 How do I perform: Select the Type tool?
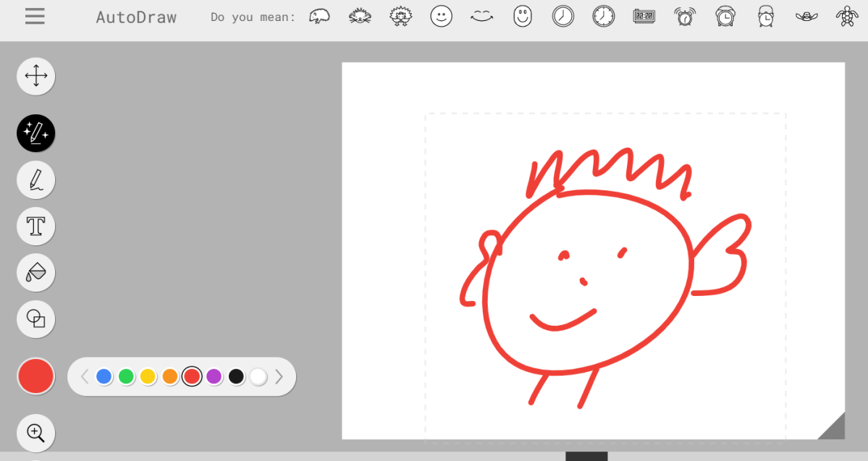[35, 226]
